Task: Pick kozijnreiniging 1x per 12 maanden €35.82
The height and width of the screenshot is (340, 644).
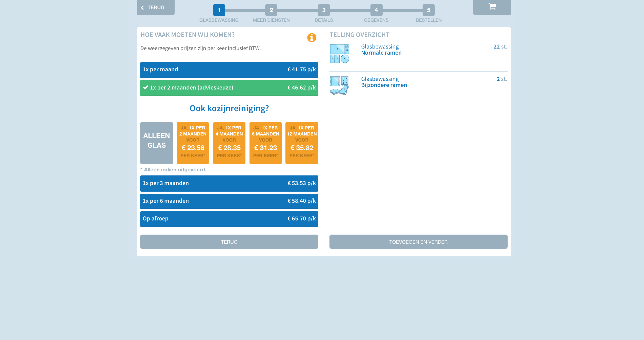Action: pyautogui.click(x=302, y=143)
